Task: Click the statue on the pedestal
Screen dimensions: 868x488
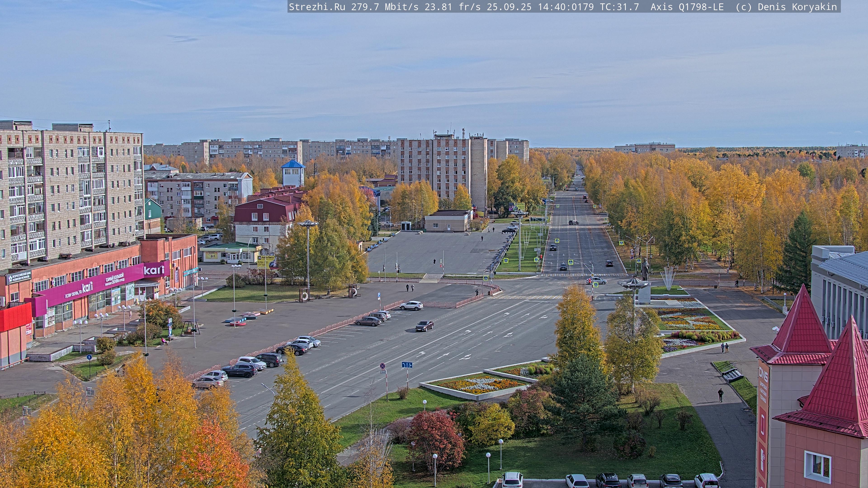Action: 645,270
